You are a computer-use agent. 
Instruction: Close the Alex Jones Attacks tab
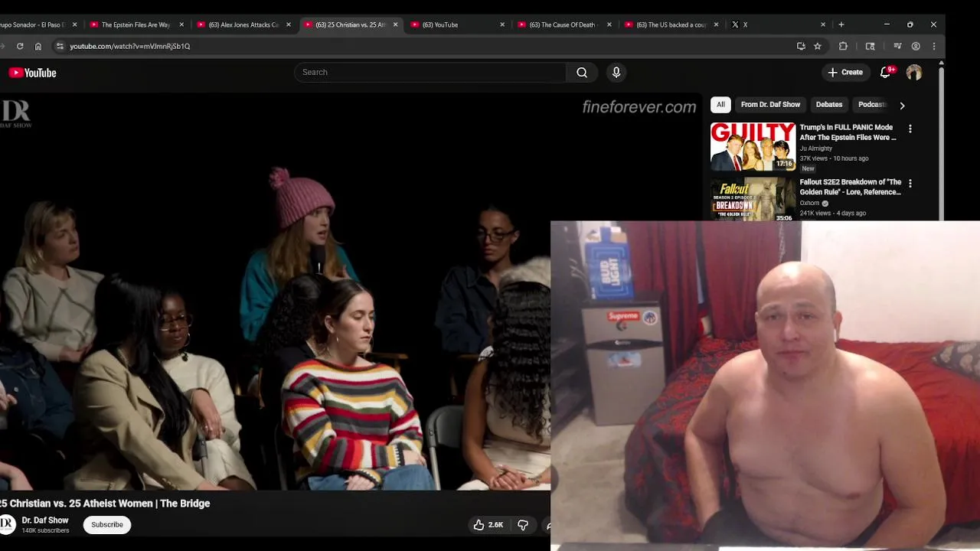pos(289,24)
